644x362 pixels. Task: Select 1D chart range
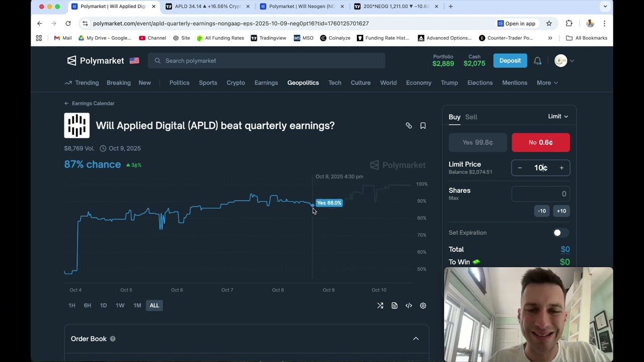tap(103, 306)
